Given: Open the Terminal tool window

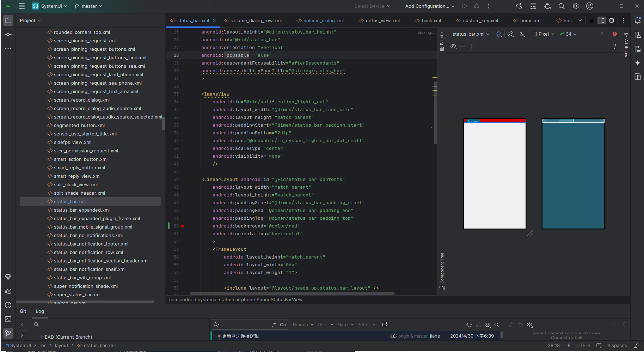Looking at the screenshot, I should click(x=8, y=319).
